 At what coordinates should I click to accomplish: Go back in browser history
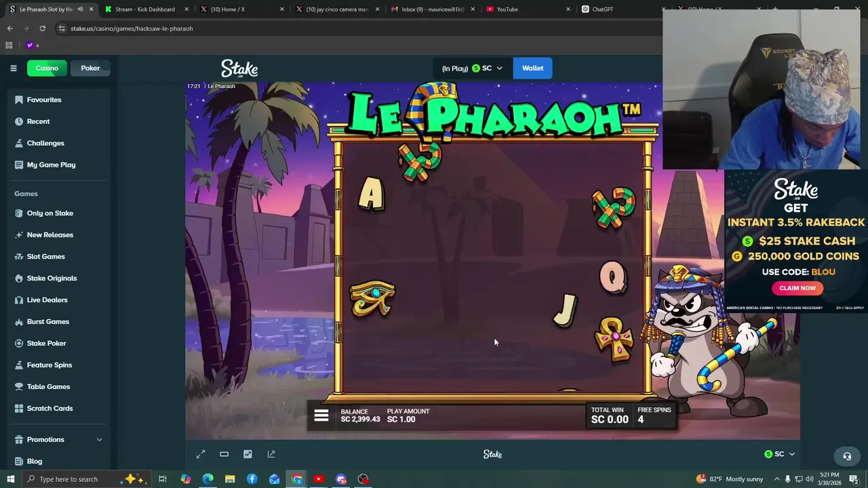(x=9, y=28)
